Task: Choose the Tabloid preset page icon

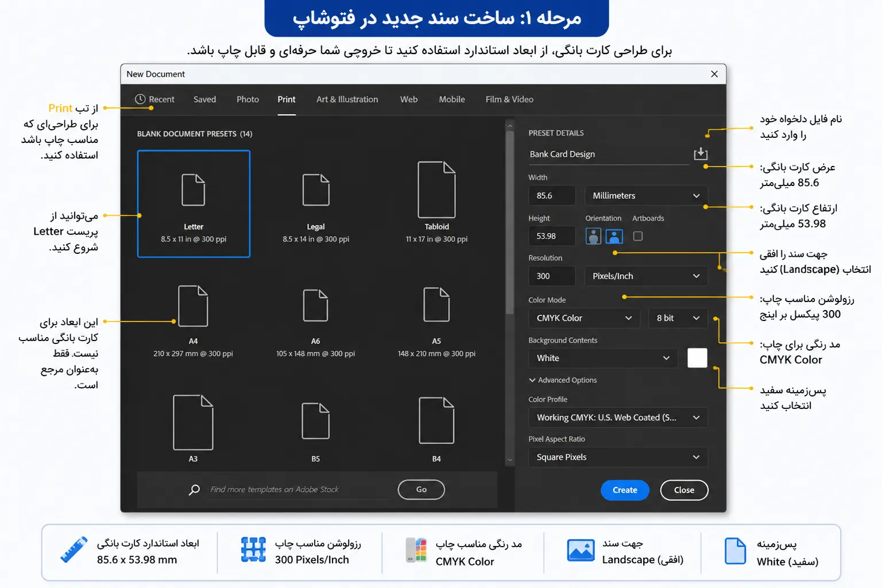Action: point(436,189)
